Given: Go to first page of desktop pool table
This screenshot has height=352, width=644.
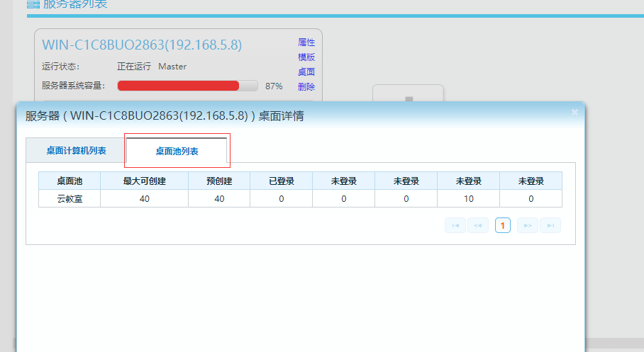Looking at the screenshot, I should [455, 225].
